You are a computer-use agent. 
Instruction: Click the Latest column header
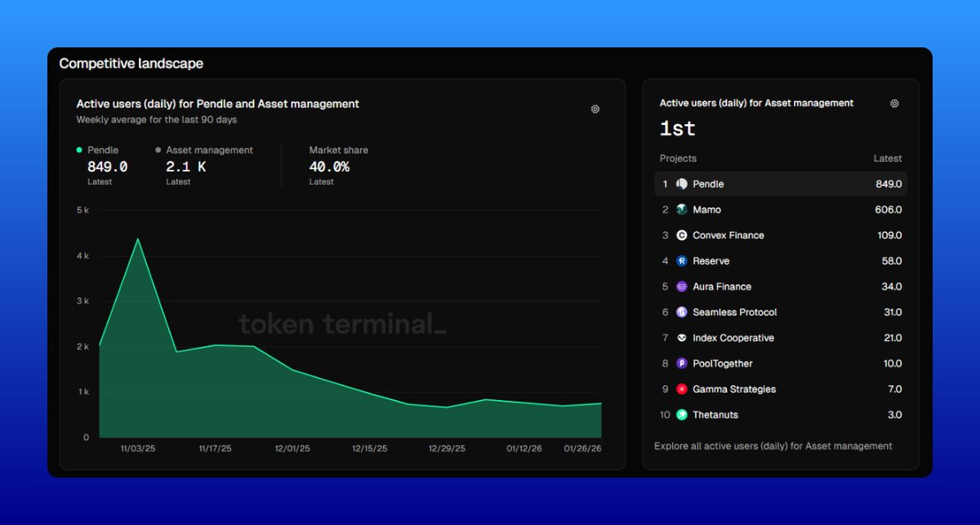click(887, 158)
